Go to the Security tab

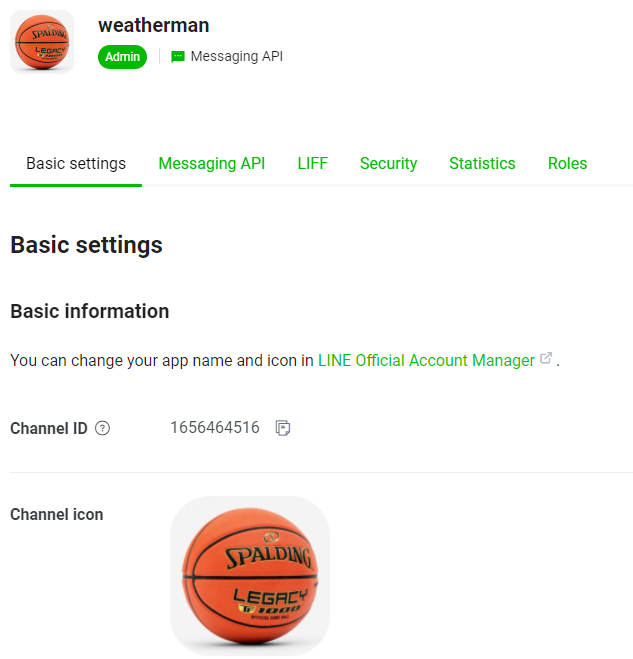(388, 163)
